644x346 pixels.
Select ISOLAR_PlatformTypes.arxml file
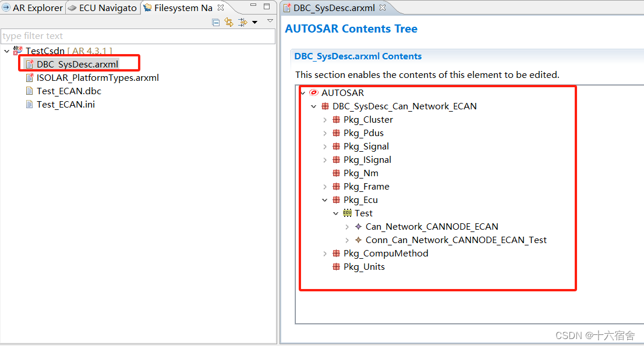pos(97,77)
